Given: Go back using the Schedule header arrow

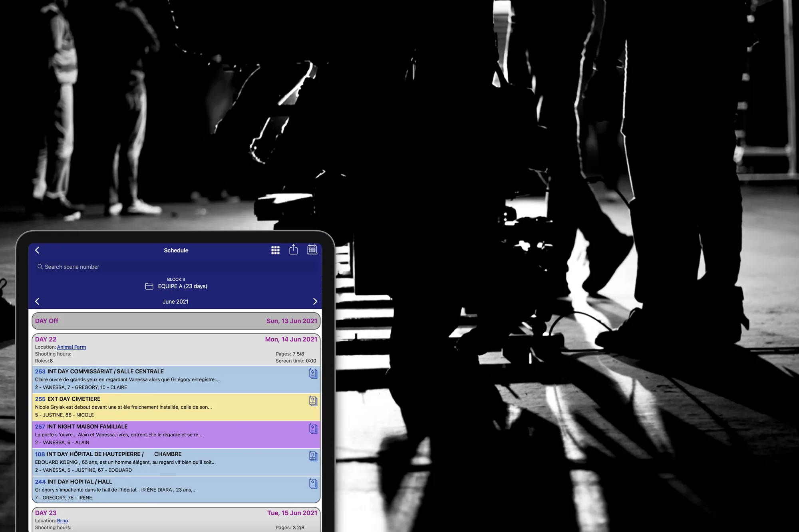Looking at the screenshot, I should 37,250.
